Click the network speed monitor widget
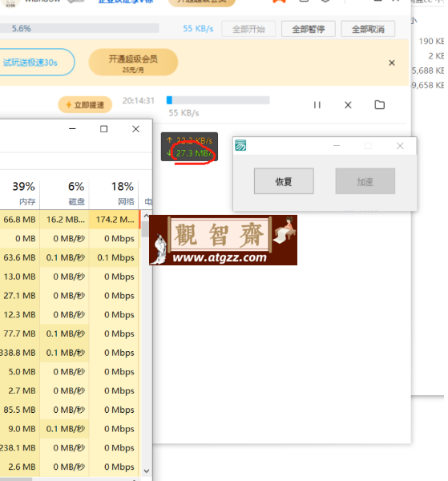 [189, 147]
